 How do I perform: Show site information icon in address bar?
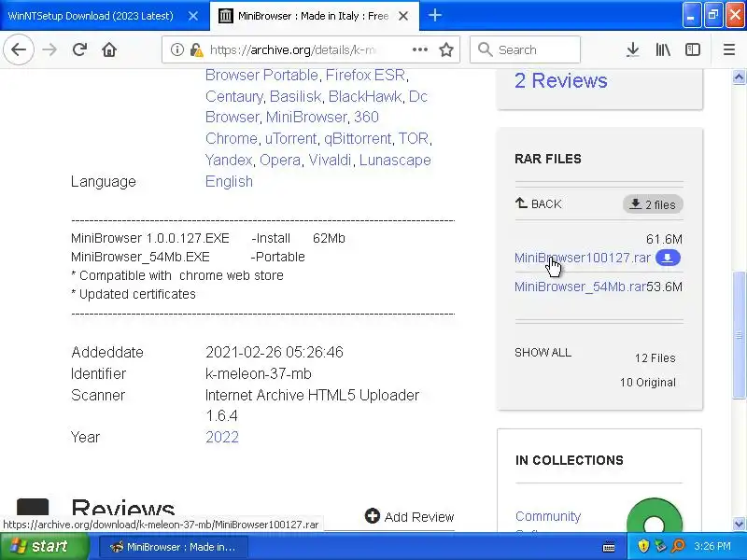click(x=177, y=49)
